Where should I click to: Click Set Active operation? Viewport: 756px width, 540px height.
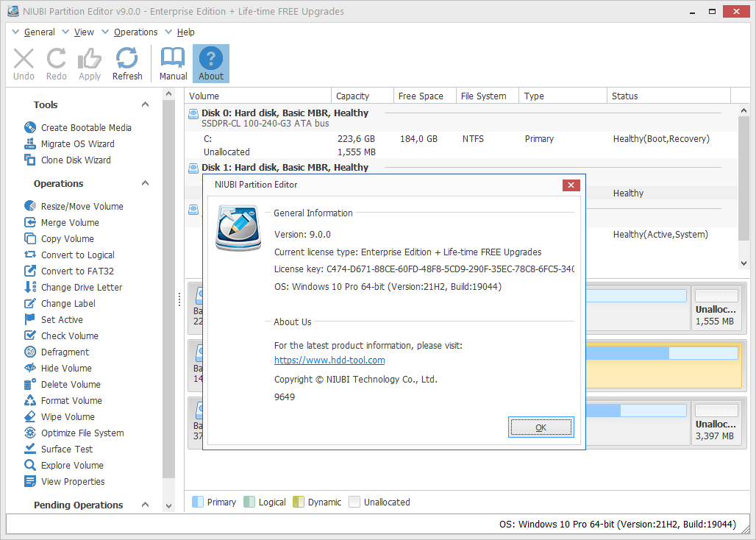pos(54,320)
